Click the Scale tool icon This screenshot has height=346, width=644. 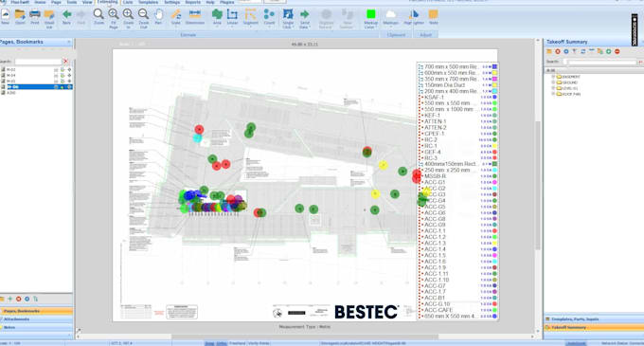176,15
